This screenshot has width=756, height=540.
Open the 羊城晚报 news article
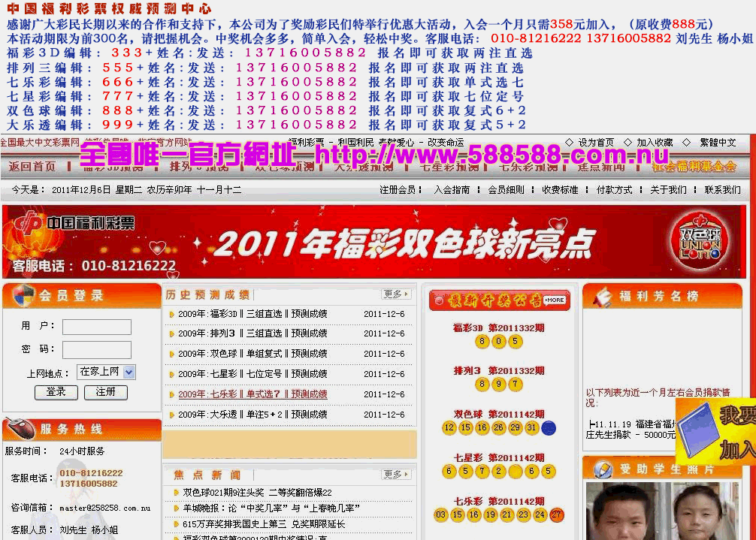pyautogui.click(x=271, y=508)
